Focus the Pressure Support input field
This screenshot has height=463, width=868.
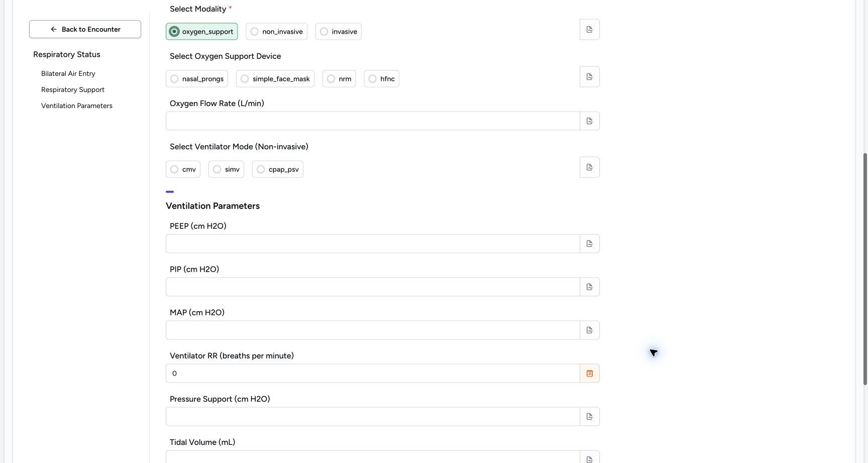(373, 417)
